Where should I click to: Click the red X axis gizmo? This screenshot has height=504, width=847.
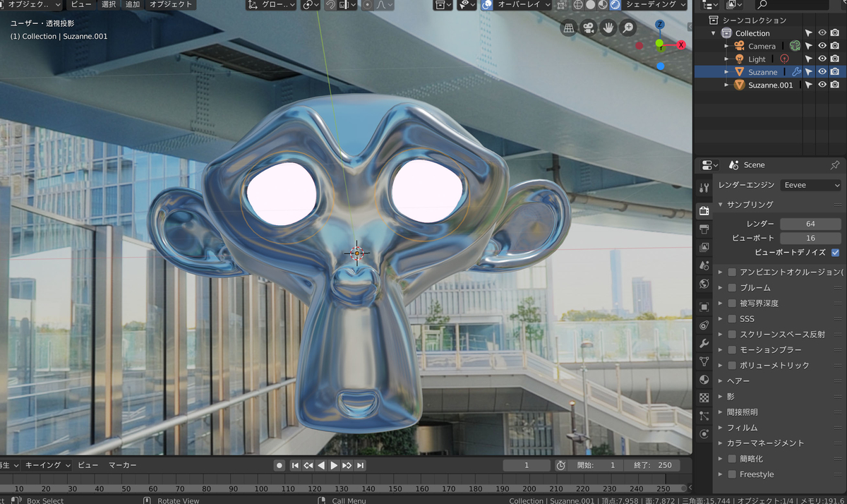(x=681, y=44)
